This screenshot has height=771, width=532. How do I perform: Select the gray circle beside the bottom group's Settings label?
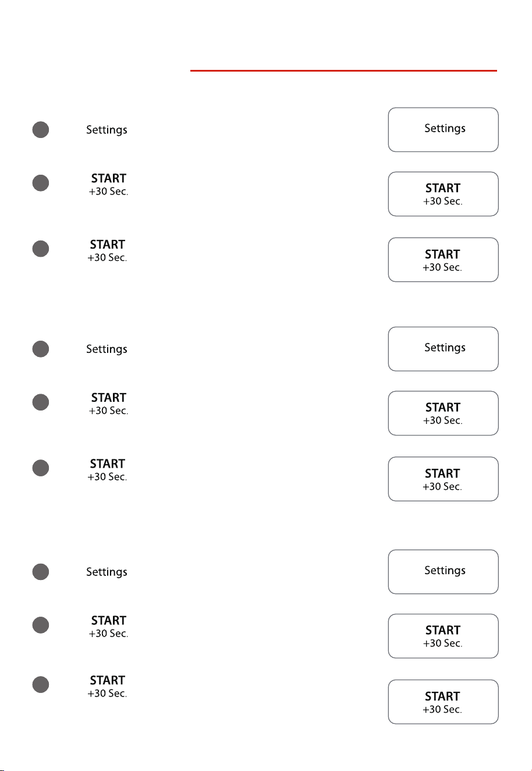pos(40,572)
